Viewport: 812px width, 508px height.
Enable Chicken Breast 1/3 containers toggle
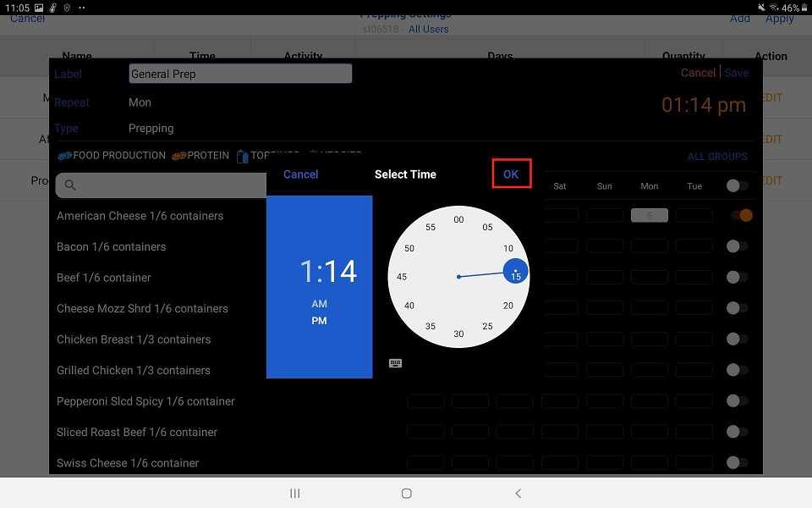737,339
